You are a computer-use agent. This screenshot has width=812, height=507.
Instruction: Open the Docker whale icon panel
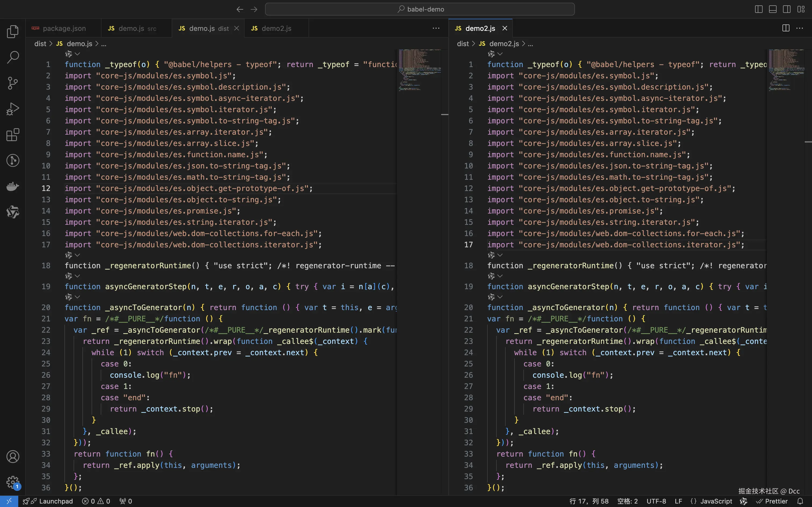tap(13, 186)
